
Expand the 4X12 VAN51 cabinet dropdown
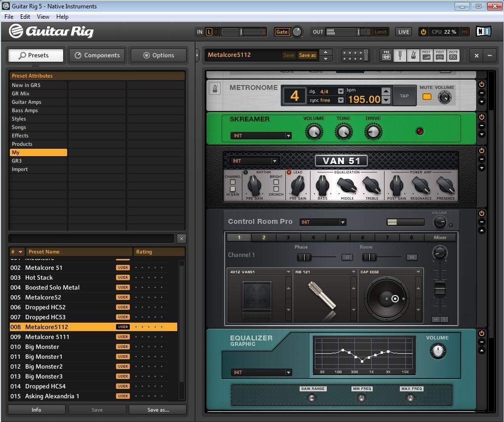click(288, 272)
